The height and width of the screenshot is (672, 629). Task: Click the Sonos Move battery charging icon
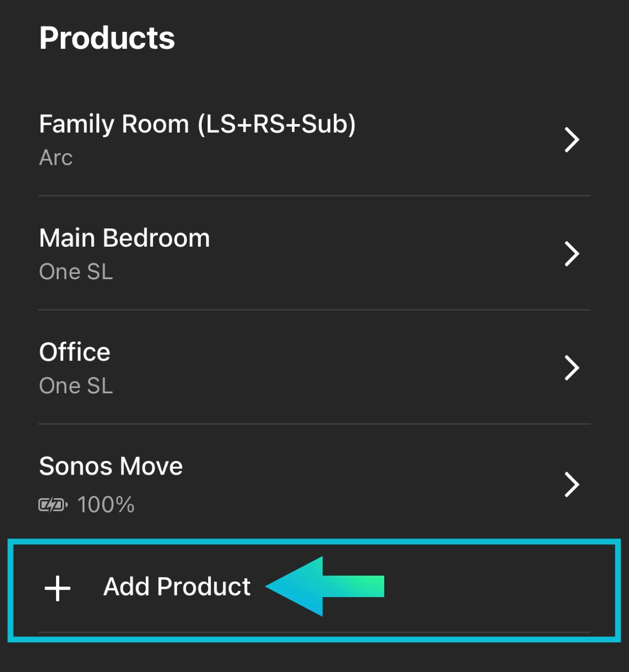(52, 505)
